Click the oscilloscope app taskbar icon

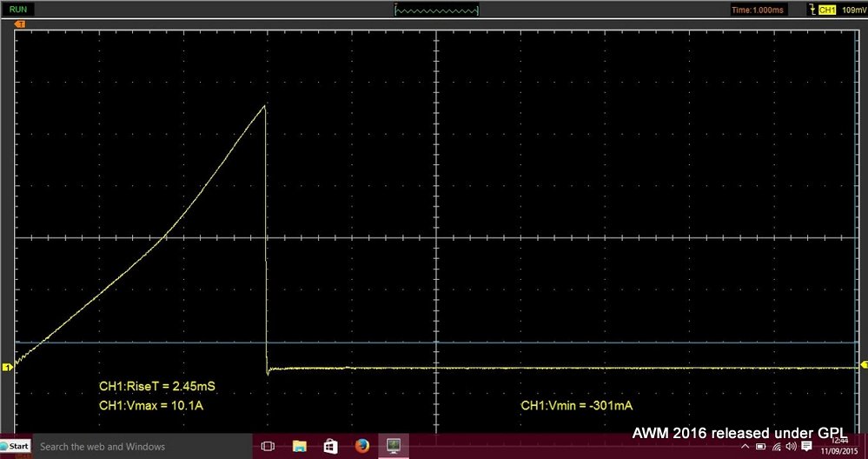click(x=393, y=446)
